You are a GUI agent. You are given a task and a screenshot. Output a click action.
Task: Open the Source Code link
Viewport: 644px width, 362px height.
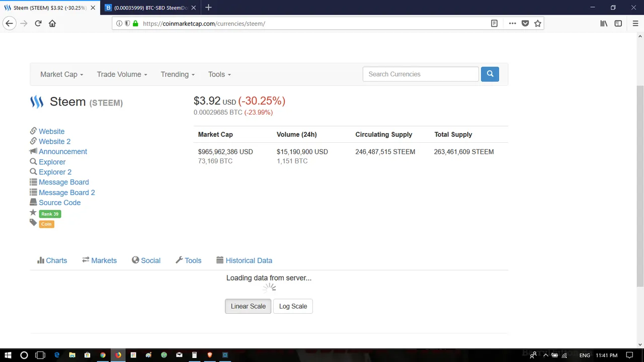point(59,203)
